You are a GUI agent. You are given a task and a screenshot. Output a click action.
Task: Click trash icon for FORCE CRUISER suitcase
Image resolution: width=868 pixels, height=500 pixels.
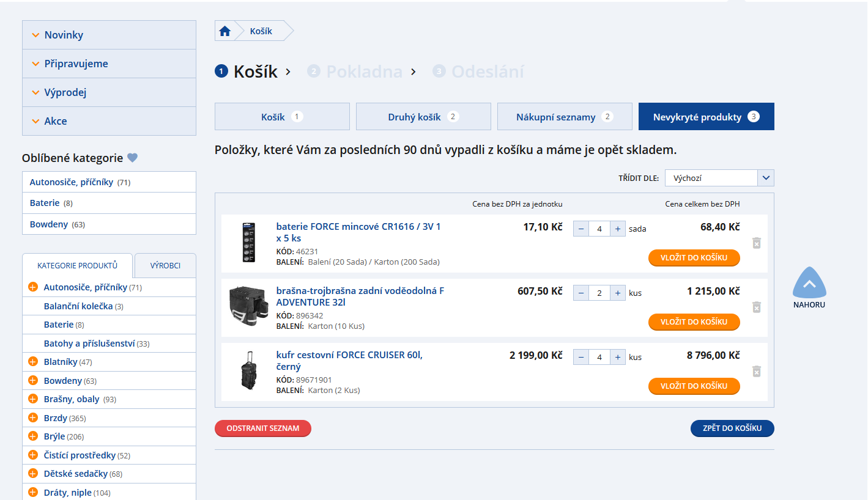click(x=756, y=372)
